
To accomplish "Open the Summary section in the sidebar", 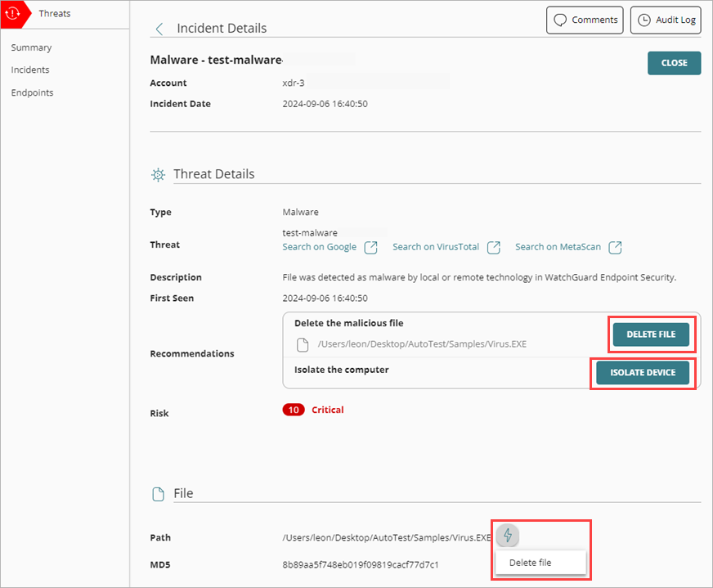I will click(31, 47).
